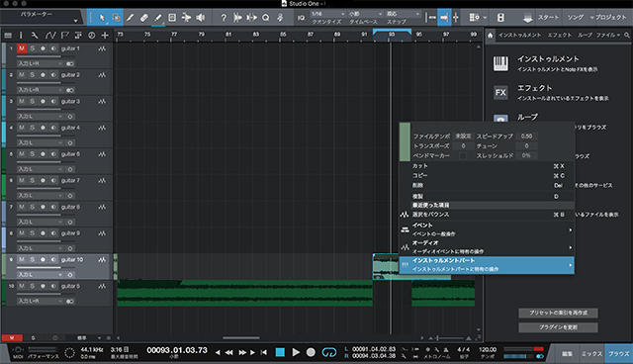
Task: Click the green event color swatch
Action: coord(405,142)
